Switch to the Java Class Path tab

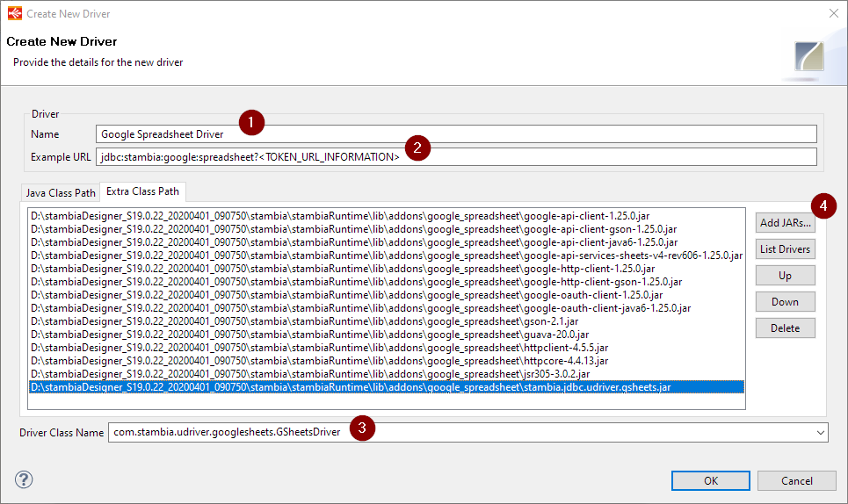(x=61, y=193)
